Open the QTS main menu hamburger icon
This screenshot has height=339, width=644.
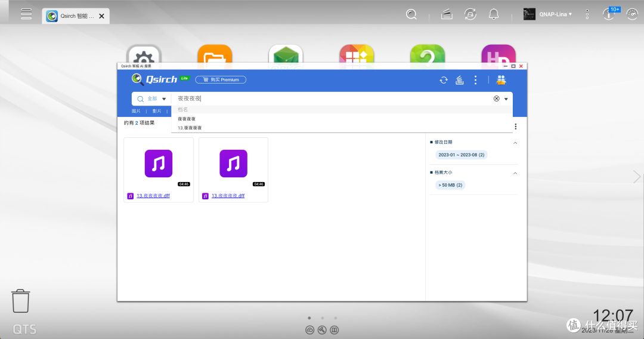26,14
